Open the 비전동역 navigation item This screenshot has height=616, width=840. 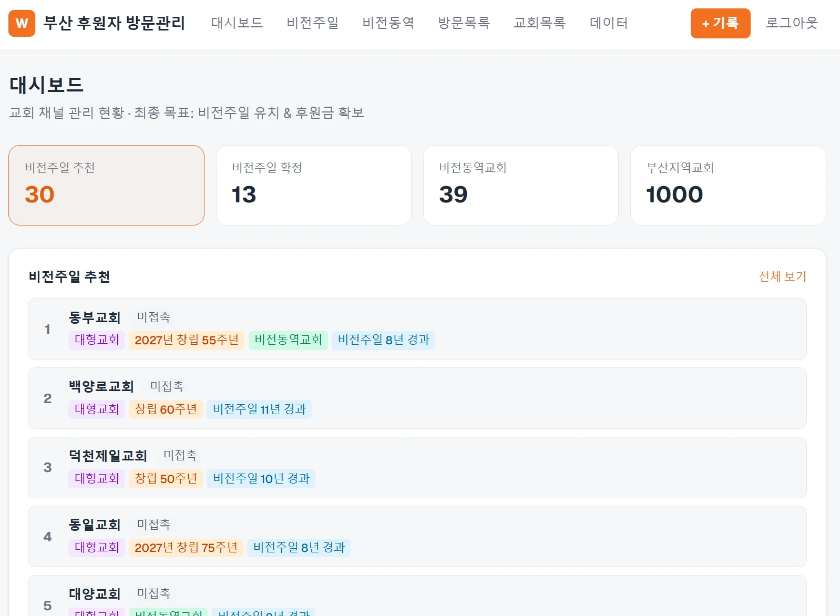coord(388,23)
